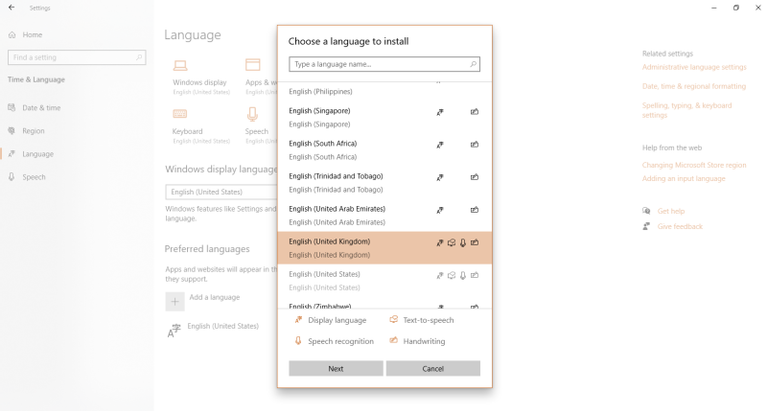Click the Speech microphone tile icon
The width and height of the screenshot is (767, 411).
click(252, 115)
